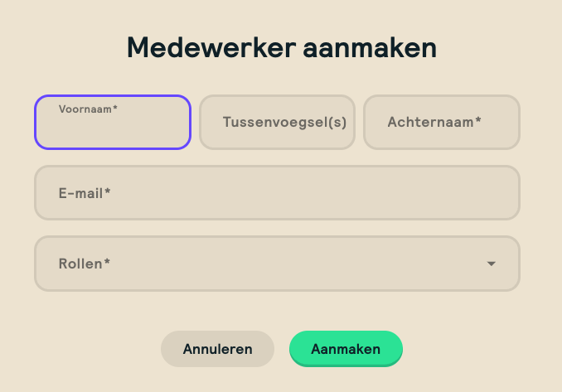This screenshot has width=562, height=392.
Task: Cancel creating the employee
Action: coord(217,349)
